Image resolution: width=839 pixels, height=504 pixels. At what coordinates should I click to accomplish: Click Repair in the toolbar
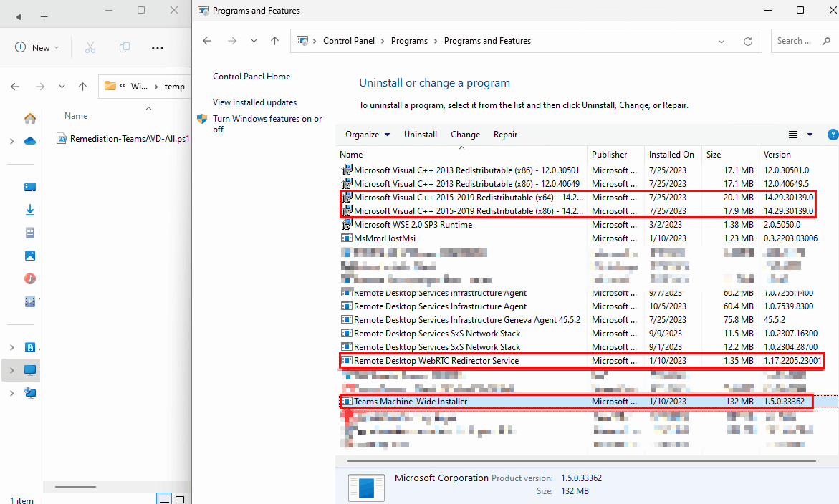point(505,135)
